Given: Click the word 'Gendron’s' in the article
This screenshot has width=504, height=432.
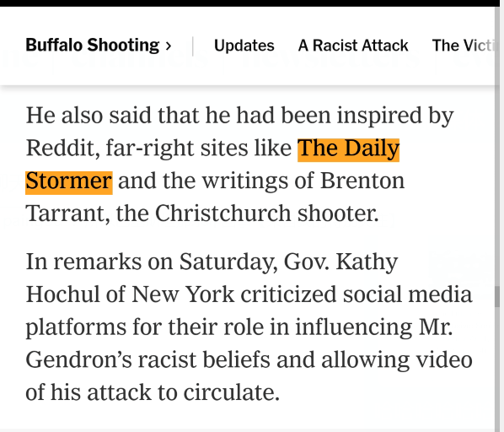Looking at the screenshot, I should point(78,360).
